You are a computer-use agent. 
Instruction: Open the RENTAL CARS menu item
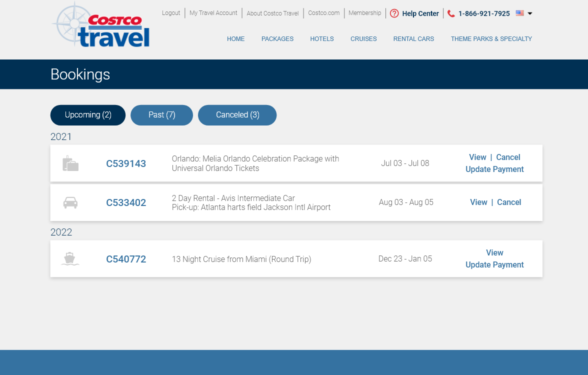coord(413,39)
